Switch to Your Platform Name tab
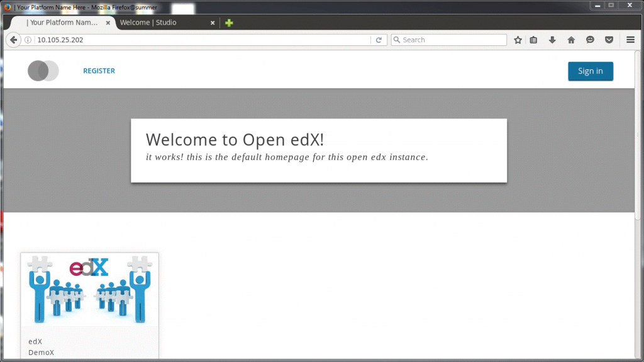 [x=62, y=23]
